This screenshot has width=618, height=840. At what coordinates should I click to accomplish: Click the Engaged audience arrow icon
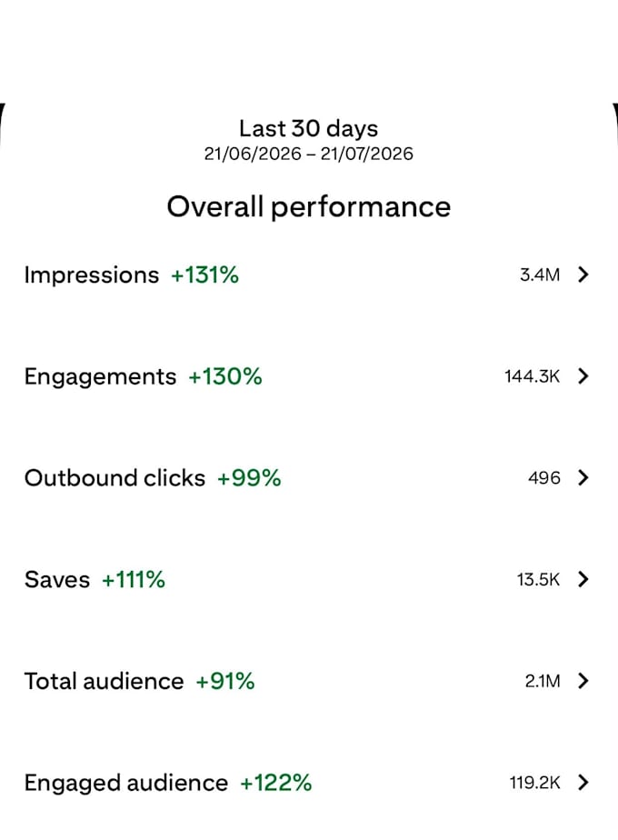[x=583, y=782]
